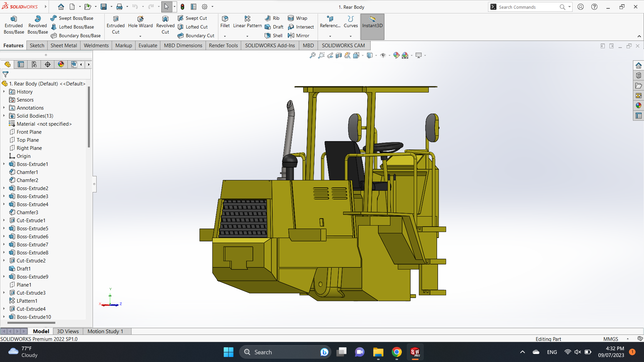The image size is (644, 362).
Task: Open the Evaluate ribbon tab
Action: [148, 46]
